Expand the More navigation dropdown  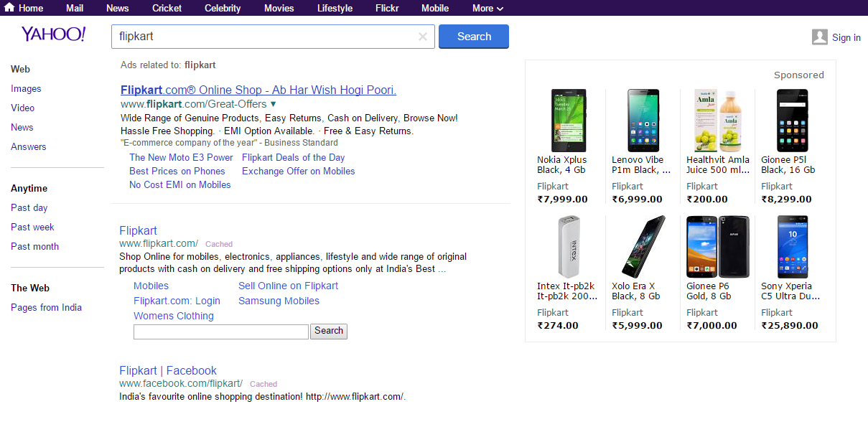487,8
